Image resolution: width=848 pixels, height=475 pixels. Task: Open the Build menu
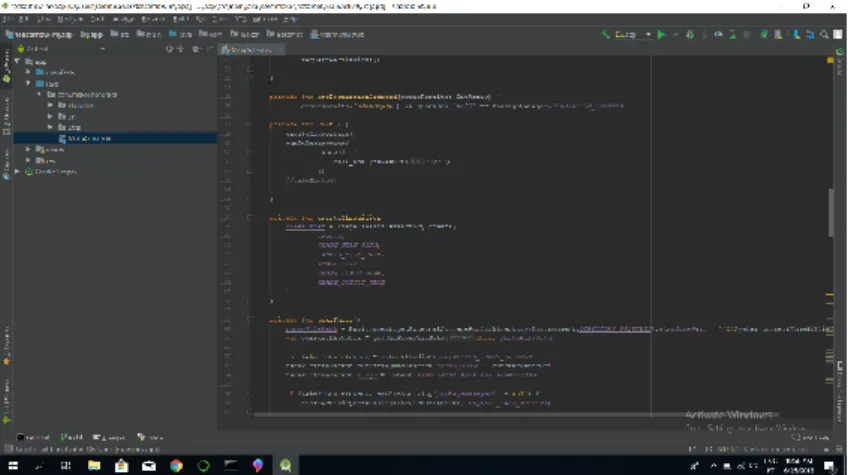tap(181, 19)
